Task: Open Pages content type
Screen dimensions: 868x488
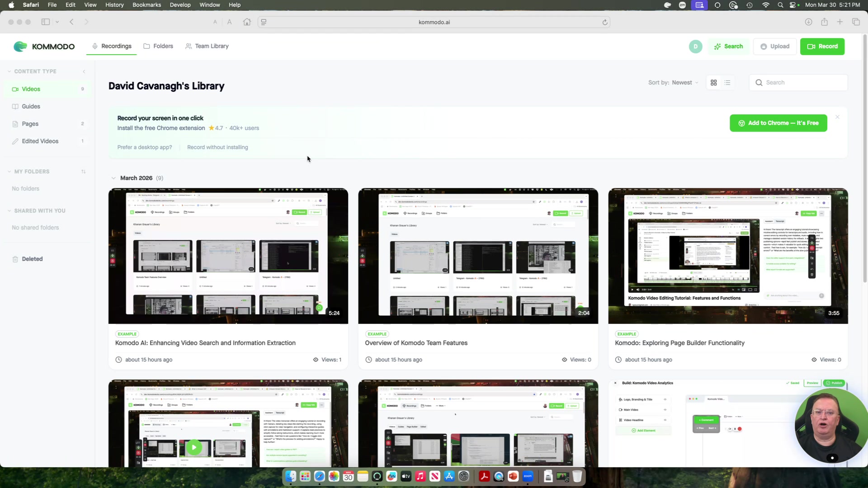Action: click(x=30, y=124)
